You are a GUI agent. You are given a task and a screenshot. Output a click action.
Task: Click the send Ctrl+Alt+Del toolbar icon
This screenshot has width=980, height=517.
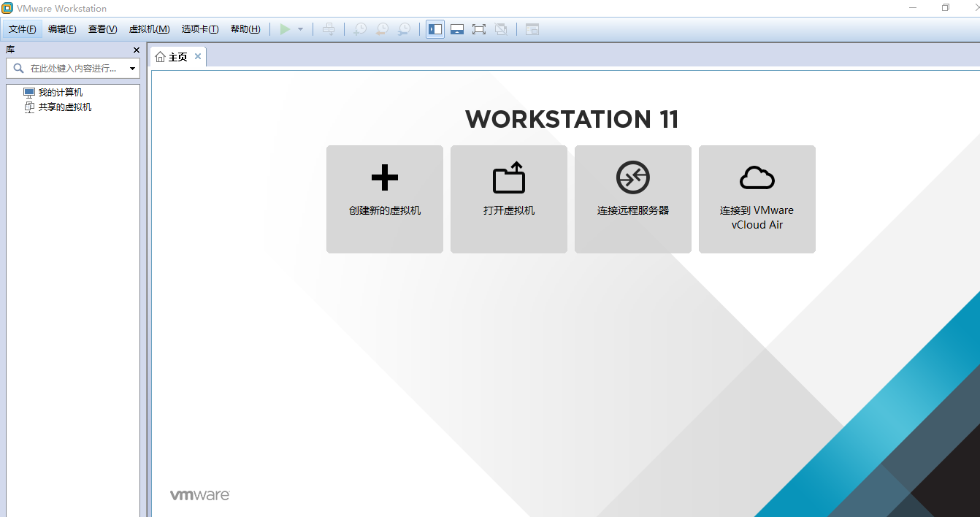pyautogui.click(x=329, y=29)
